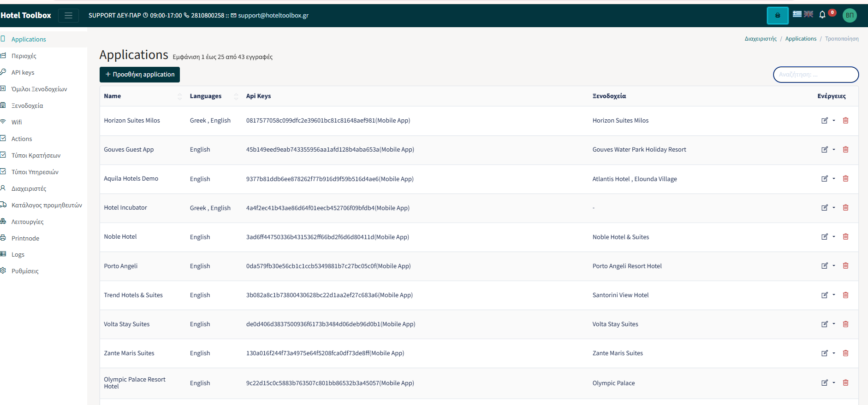The image size is (868, 405).
Task: Edit the Olympic Palace Resort Hotel application
Action: tap(825, 382)
